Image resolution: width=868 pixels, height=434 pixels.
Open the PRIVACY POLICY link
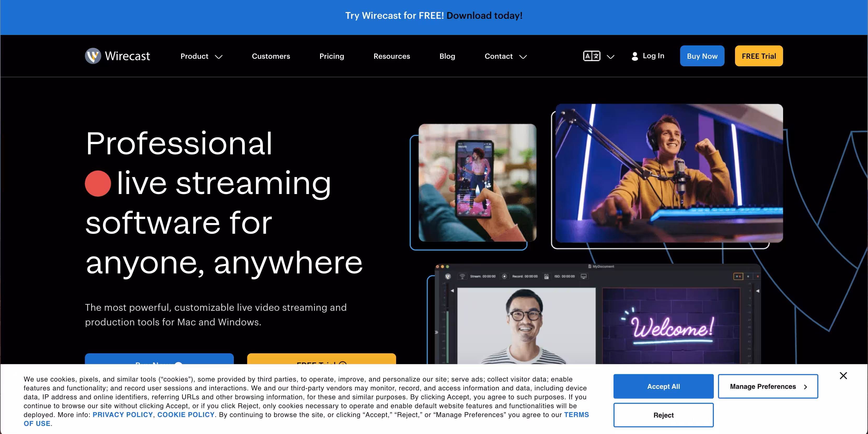123,414
